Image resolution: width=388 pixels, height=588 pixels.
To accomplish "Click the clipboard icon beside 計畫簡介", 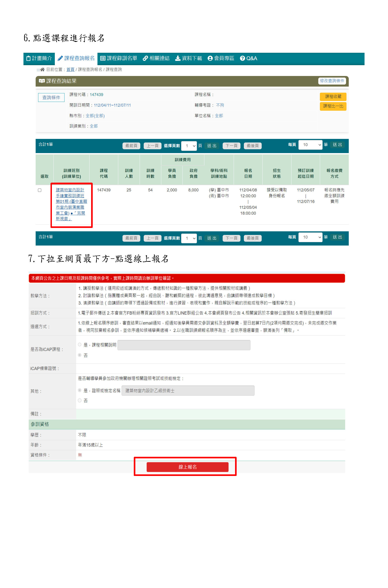I will click(28, 58).
